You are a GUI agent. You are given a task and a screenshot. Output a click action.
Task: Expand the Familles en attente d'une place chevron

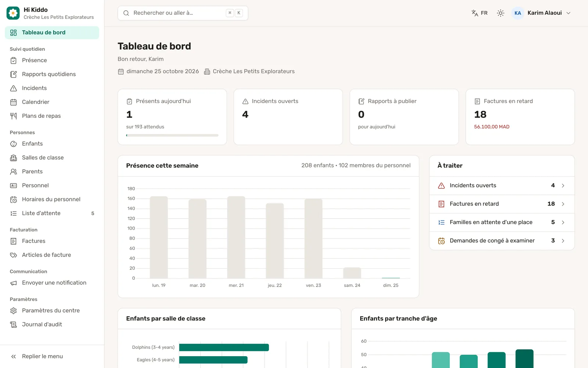tap(563, 222)
